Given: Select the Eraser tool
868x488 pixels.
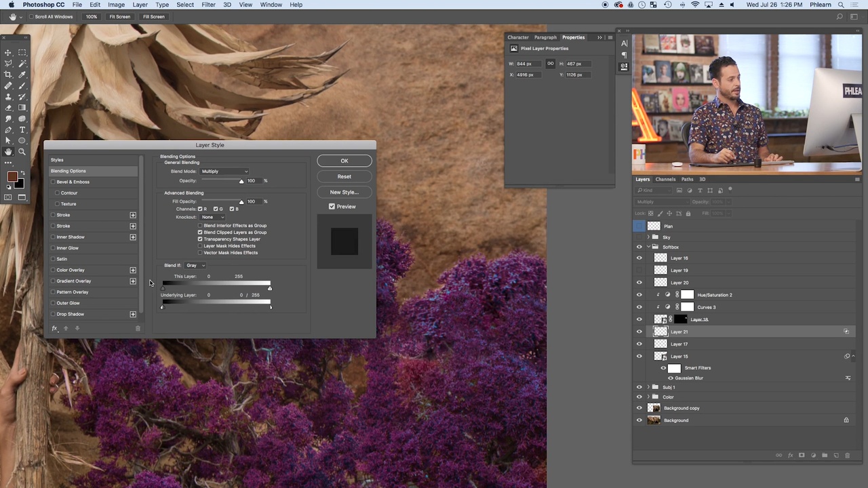Looking at the screenshot, I should tap(8, 108).
